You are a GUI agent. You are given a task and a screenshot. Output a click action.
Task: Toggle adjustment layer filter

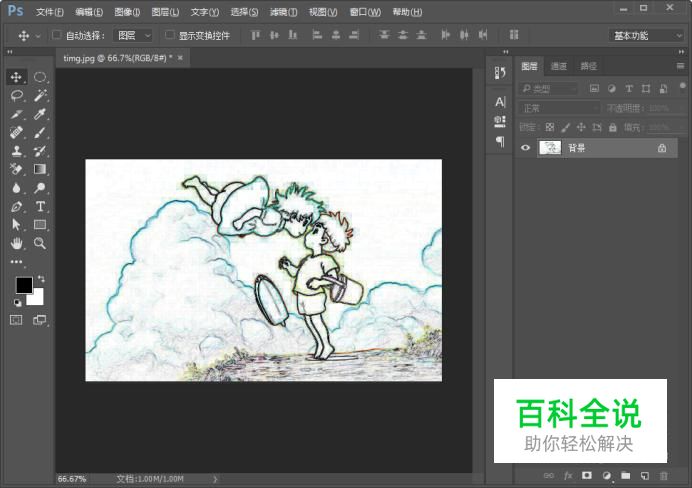(612, 89)
